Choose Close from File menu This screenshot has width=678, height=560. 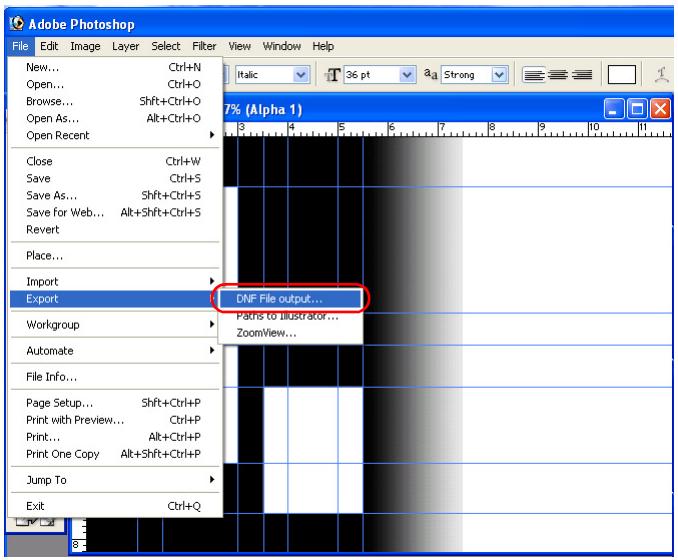click(115, 161)
